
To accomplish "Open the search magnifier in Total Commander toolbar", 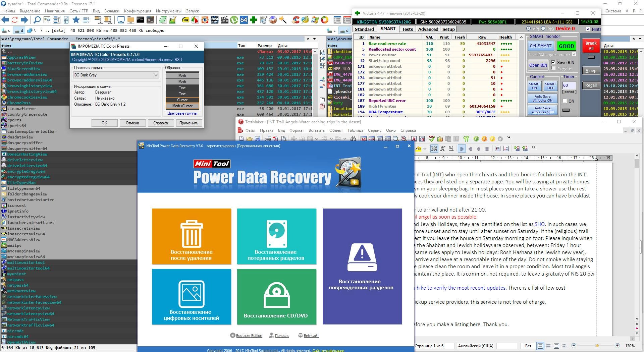I will (x=37, y=20).
